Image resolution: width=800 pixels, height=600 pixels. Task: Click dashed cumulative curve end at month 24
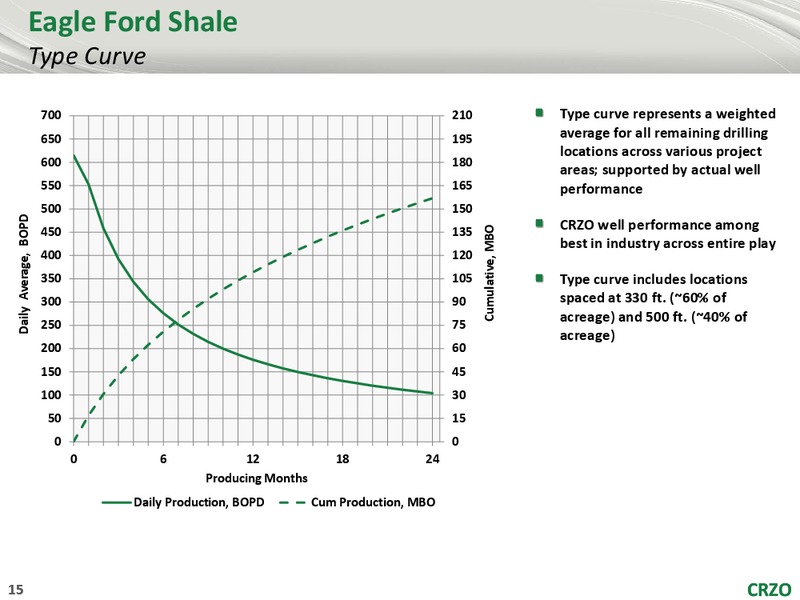click(432, 198)
